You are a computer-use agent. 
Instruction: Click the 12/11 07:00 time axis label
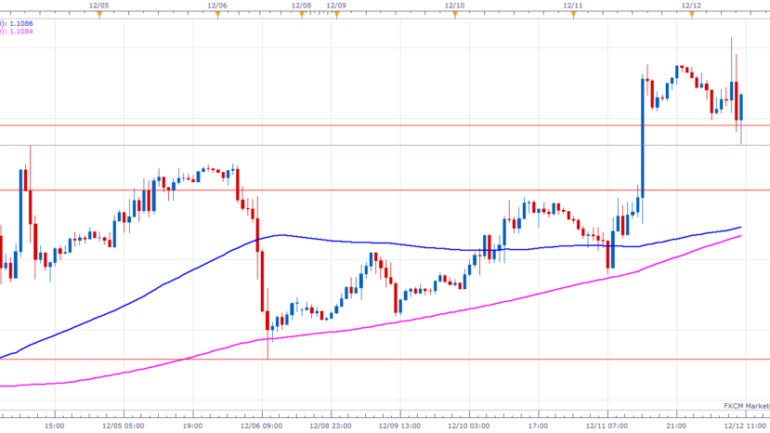point(607,426)
